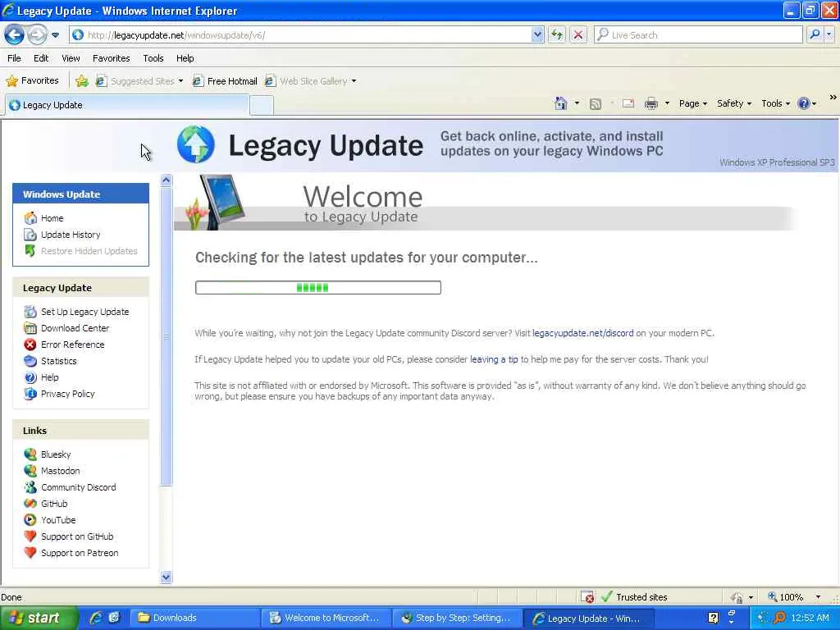
Task: Go back with the browser Back arrow
Action: [14, 35]
